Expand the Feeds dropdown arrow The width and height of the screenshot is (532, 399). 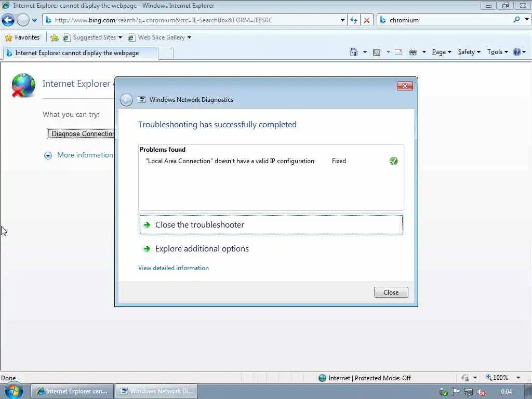point(388,52)
